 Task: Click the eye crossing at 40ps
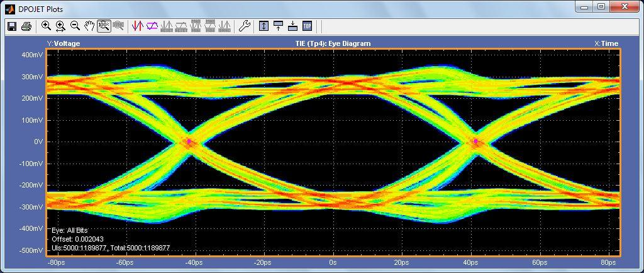[x=476, y=142]
